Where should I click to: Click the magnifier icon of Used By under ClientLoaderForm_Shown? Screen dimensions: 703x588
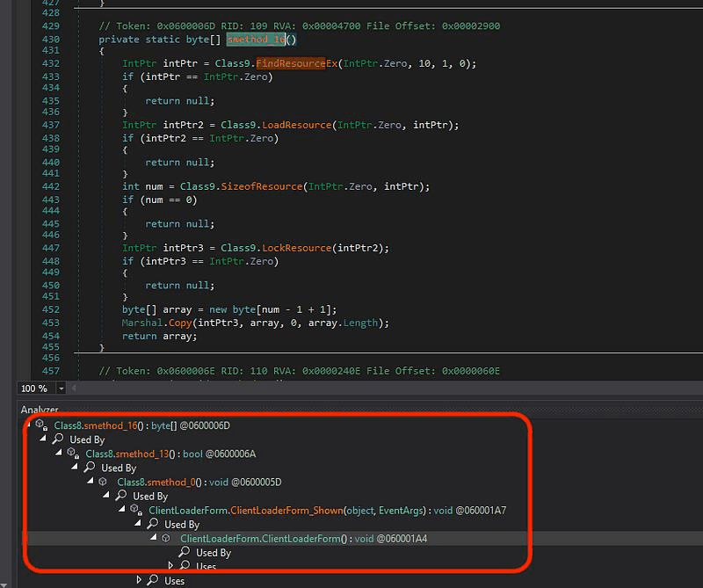tap(152, 524)
